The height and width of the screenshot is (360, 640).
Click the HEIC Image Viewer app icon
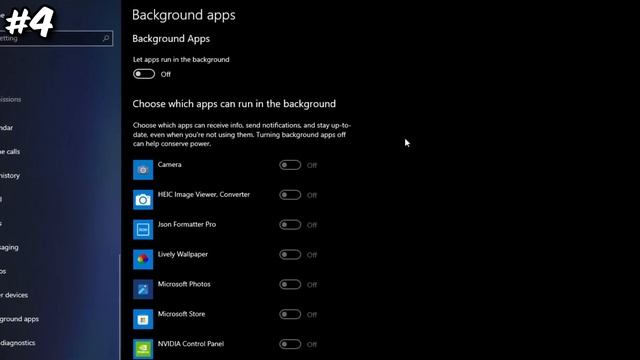(x=143, y=200)
